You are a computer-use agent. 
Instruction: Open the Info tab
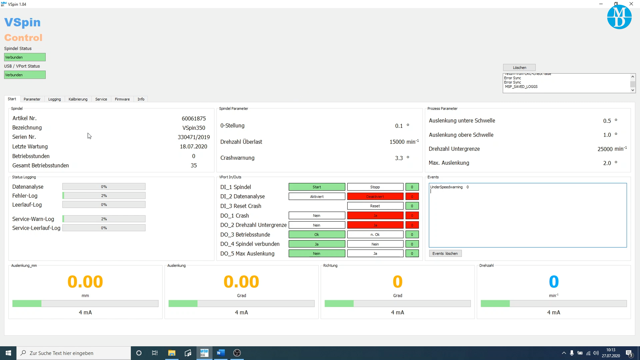pyautogui.click(x=141, y=99)
